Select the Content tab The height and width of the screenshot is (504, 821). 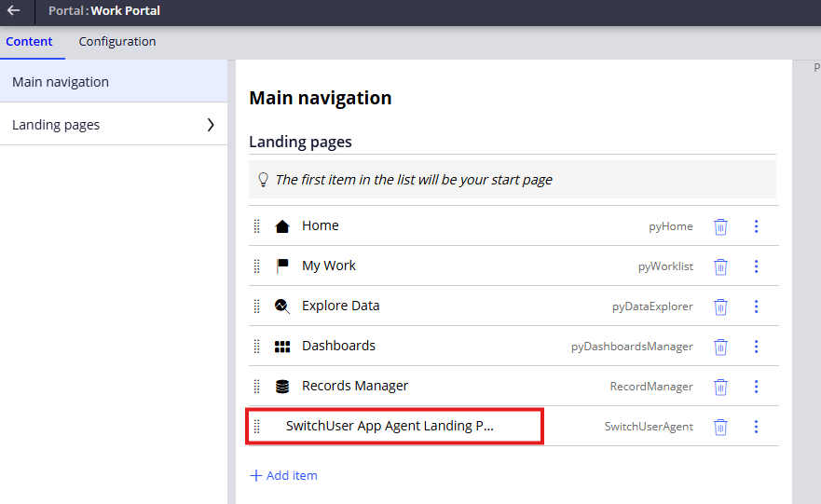[x=29, y=42]
